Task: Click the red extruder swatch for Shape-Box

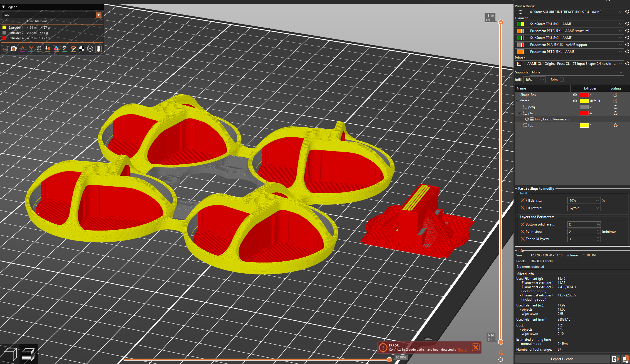Action: pyautogui.click(x=584, y=95)
